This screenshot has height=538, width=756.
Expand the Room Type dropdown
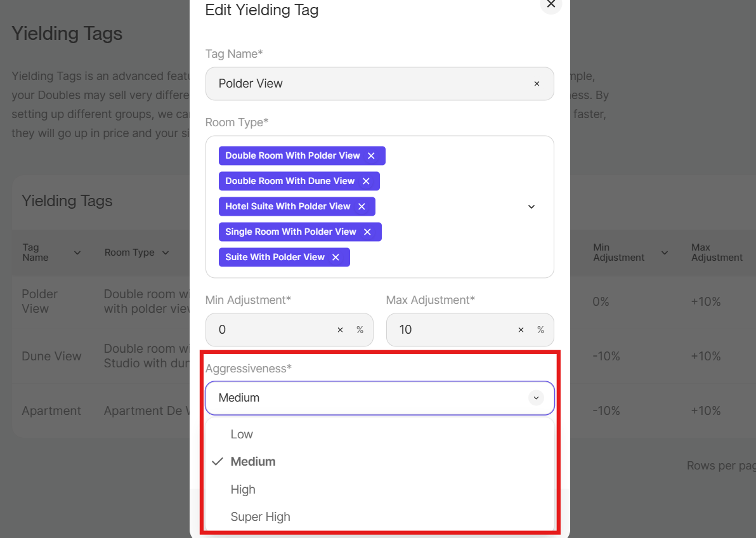[x=531, y=207]
